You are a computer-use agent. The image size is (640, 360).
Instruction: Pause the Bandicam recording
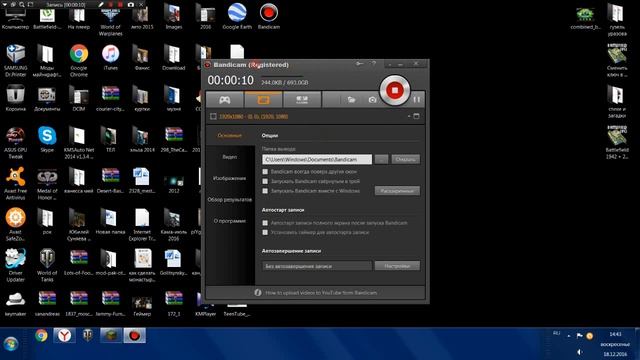(x=416, y=100)
